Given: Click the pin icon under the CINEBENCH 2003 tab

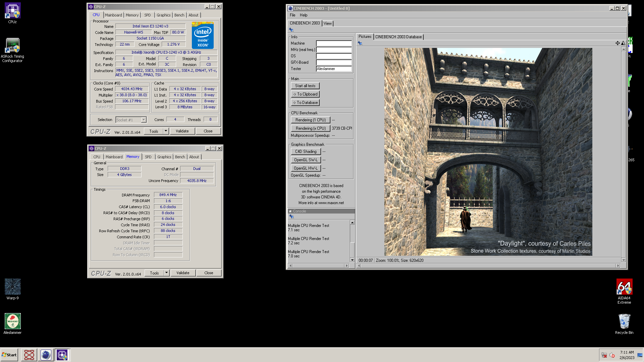Looking at the screenshot, I should click(291, 30).
